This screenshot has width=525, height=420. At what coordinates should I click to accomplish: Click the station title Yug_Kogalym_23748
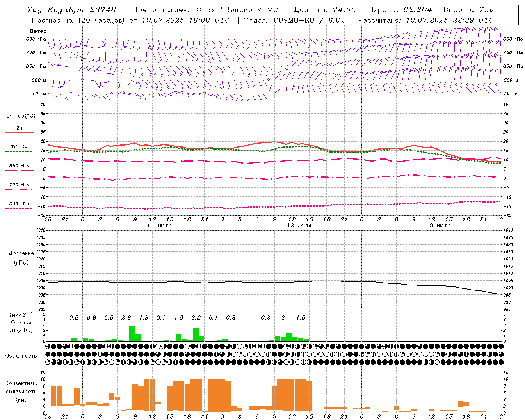(71, 10)
